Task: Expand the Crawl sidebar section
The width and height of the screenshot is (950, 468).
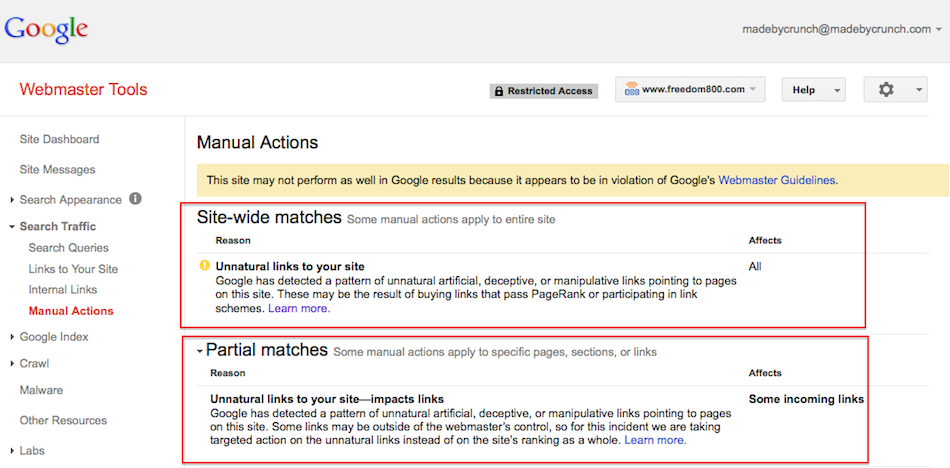Action: click(34, 364)
